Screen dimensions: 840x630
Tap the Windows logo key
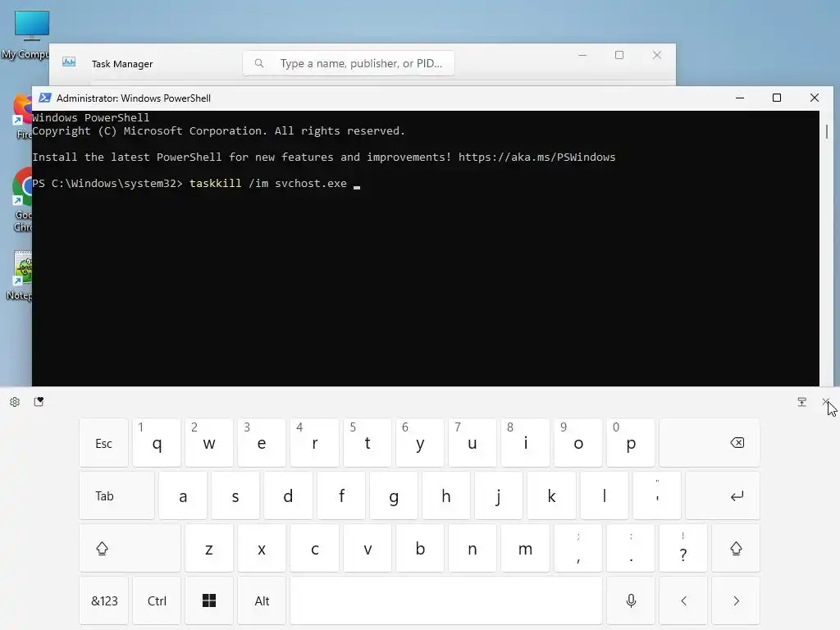(209, 600)
